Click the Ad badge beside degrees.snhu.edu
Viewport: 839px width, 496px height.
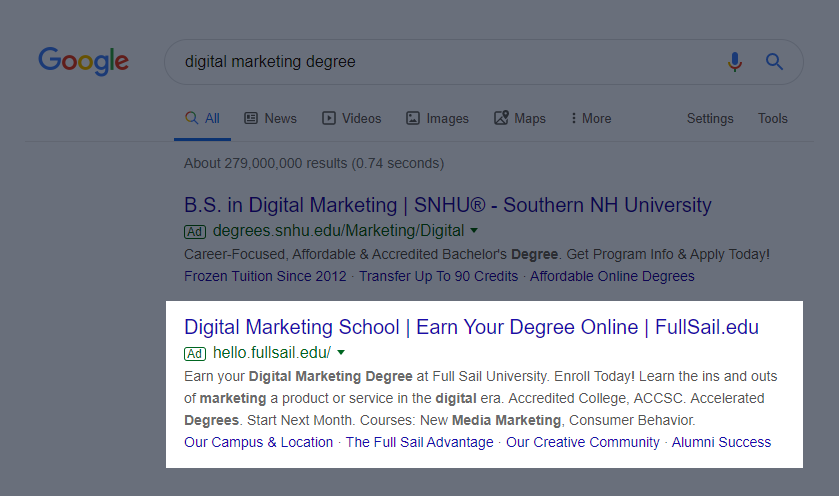click(x=195, y=231)
